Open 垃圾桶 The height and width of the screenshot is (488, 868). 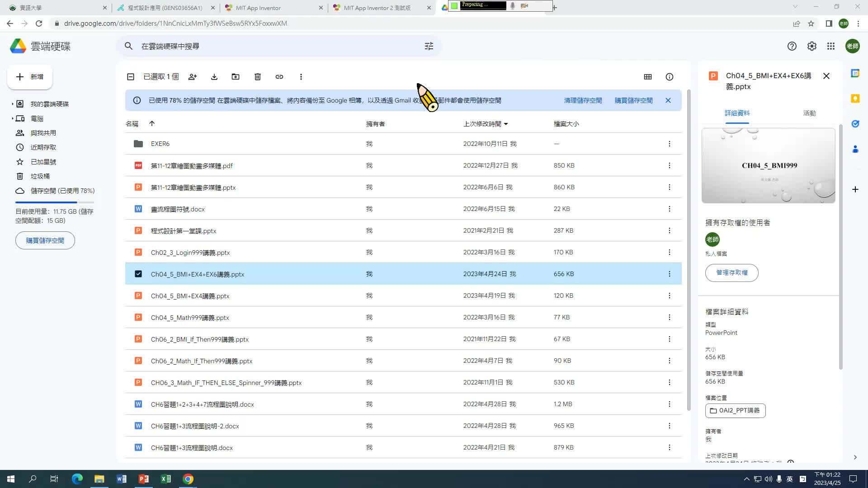tap(40, 176)
